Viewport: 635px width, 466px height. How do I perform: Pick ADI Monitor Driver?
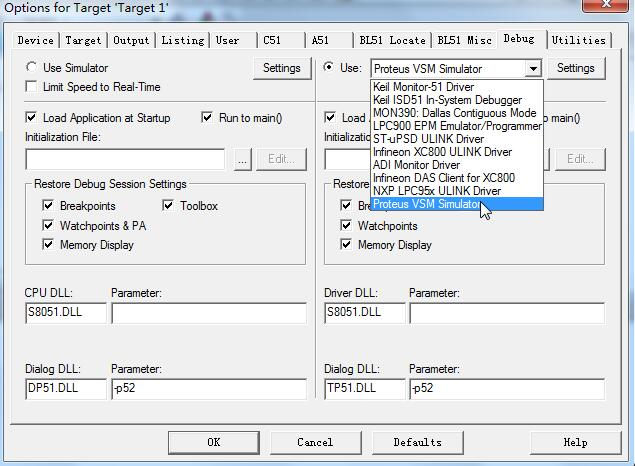pos(457,165)
